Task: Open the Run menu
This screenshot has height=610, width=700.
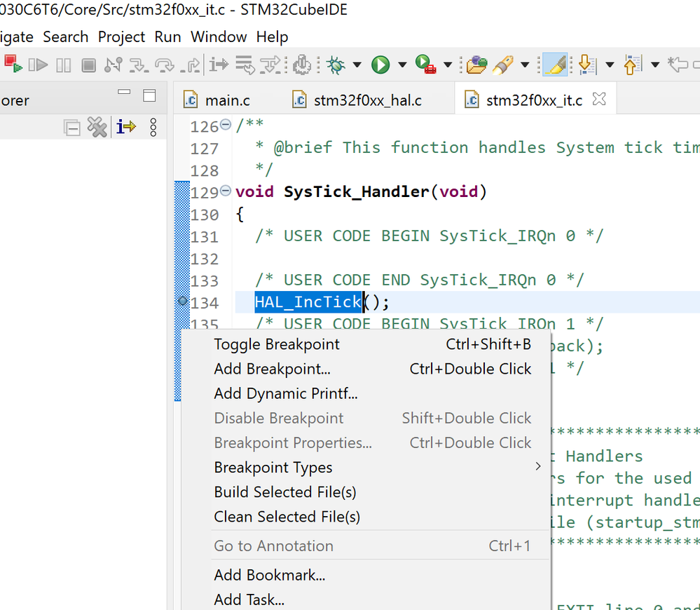Action: click(x=168, y=36)
